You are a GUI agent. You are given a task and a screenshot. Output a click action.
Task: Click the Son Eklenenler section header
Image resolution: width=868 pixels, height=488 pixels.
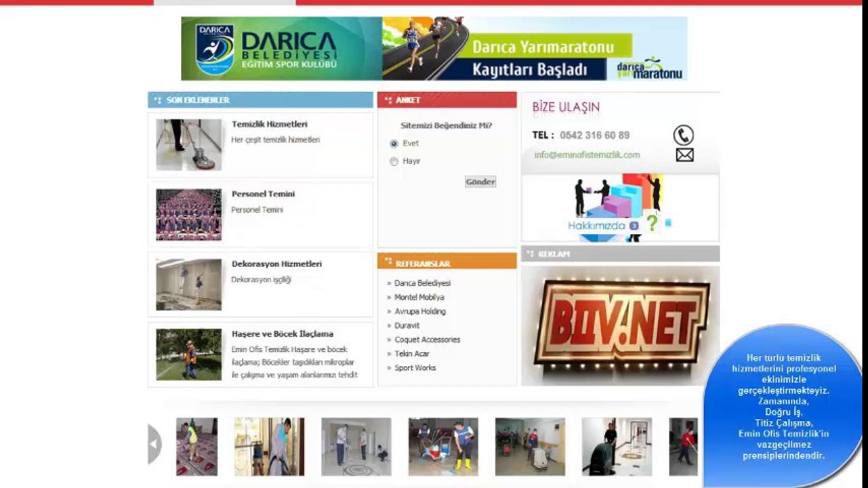point(261,100)
